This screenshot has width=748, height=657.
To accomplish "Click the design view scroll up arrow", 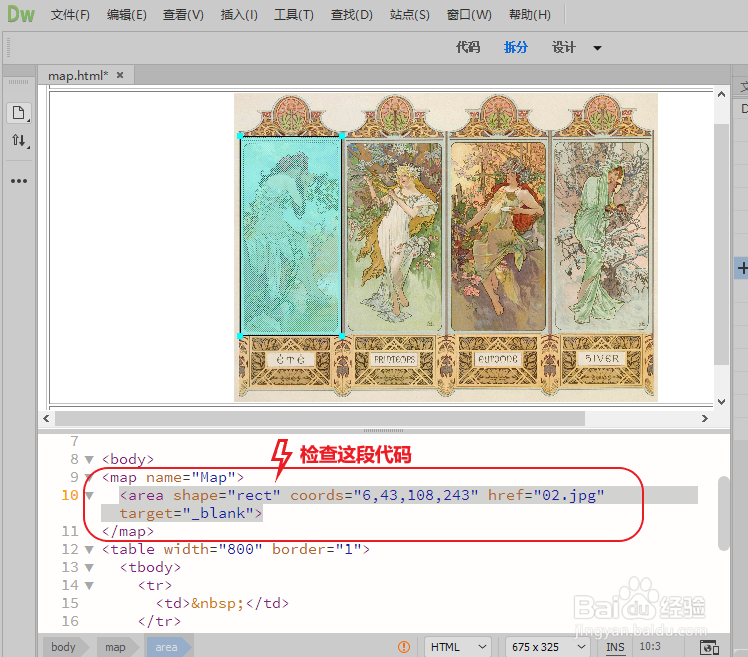I will 721,94.
